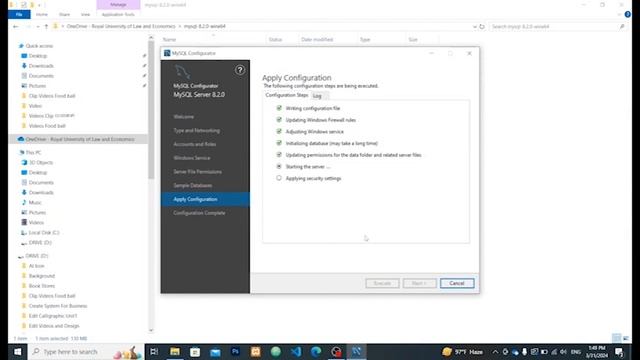Launch Photoshop from the taskbar

tap(236, 351)
